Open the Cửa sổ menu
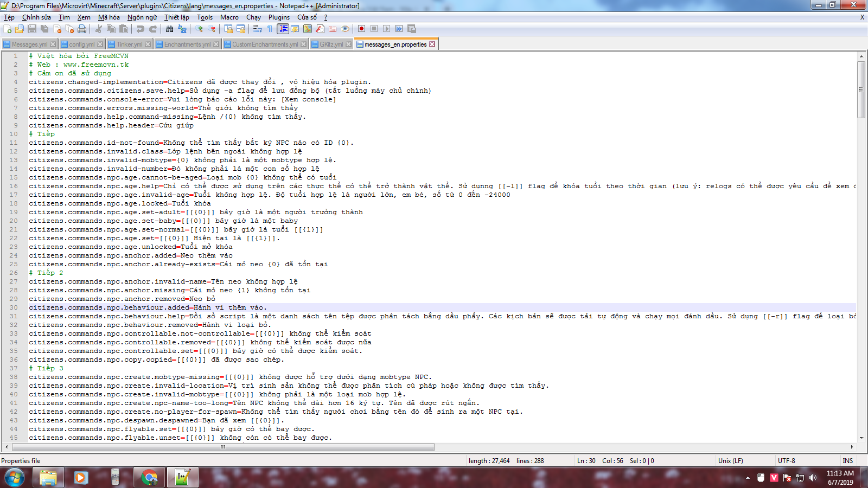 (x=307, y=17)
